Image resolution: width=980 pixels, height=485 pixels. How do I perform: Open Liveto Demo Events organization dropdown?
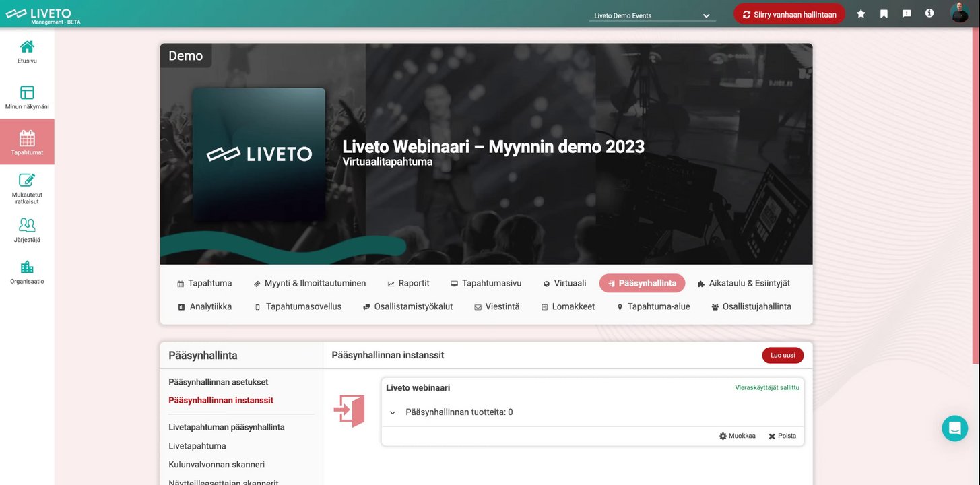point(652,15)
